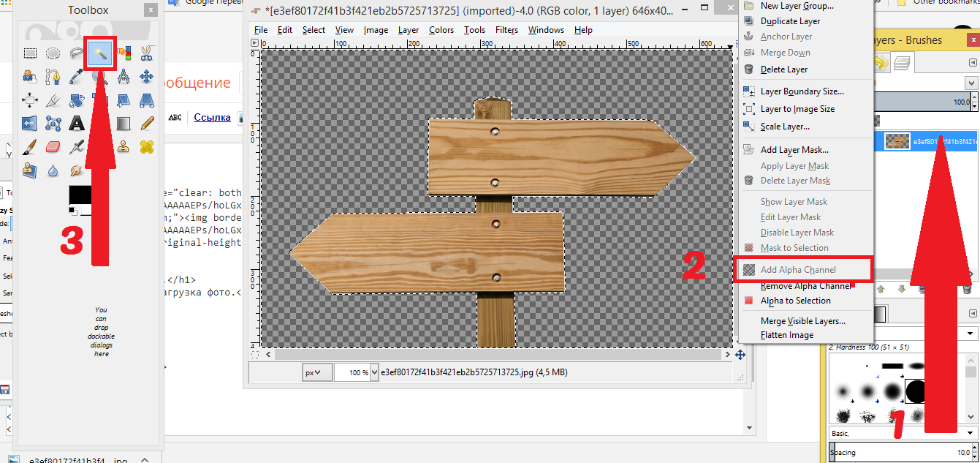Open navigation preview at canvas bottom-right corner

click(740, 354)
